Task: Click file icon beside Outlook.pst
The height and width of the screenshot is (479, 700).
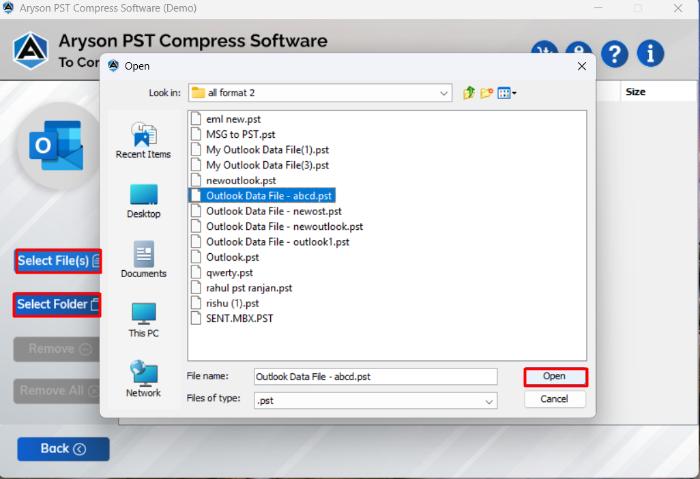Action: click(196, 257)
